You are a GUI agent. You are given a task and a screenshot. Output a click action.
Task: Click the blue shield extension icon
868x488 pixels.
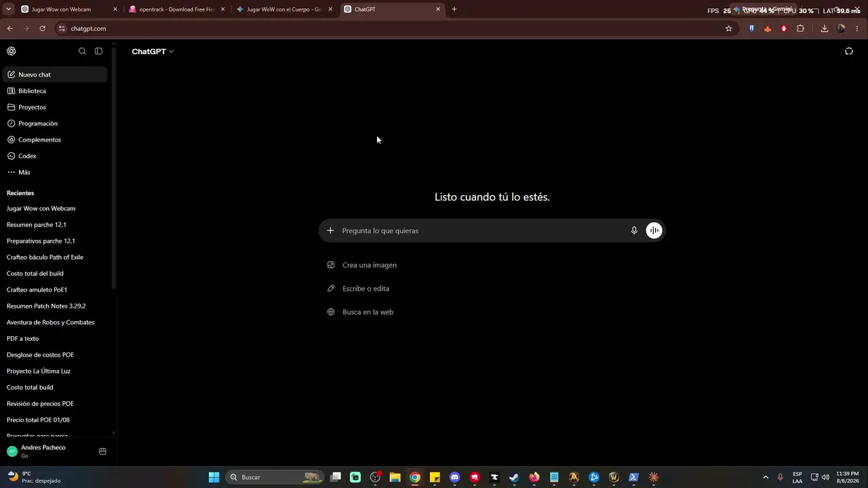point(751,28)
